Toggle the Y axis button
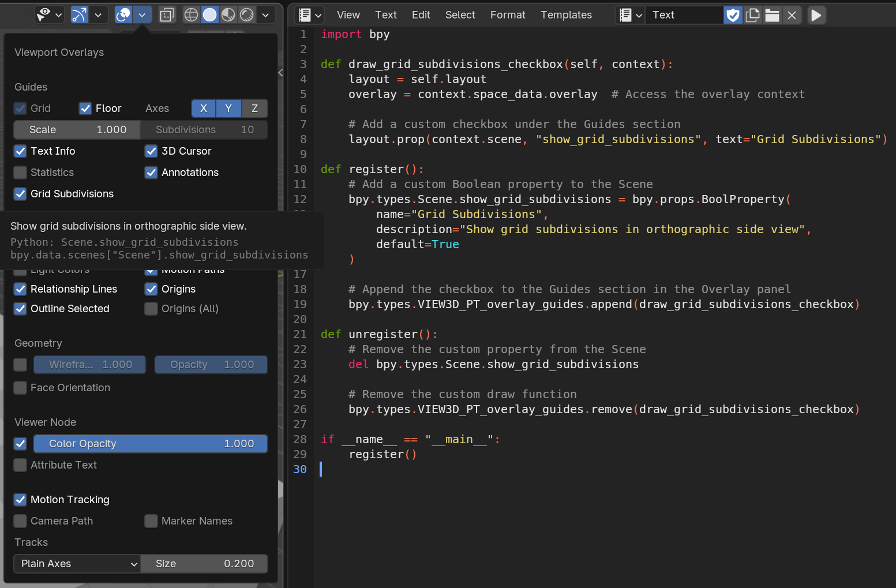This screenshot has width=896, height=588. coord(228,108)
